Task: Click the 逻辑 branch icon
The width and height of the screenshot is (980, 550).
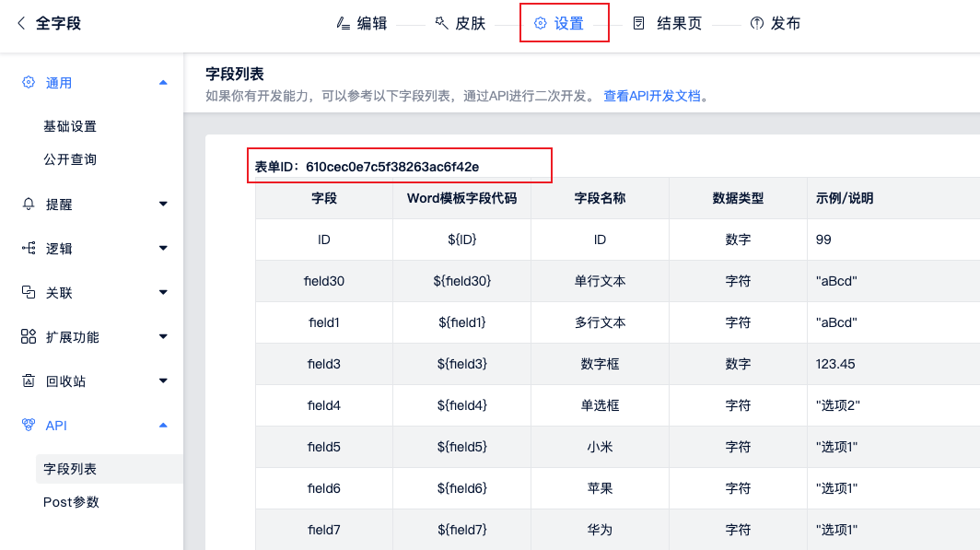Action: point(29,248)
